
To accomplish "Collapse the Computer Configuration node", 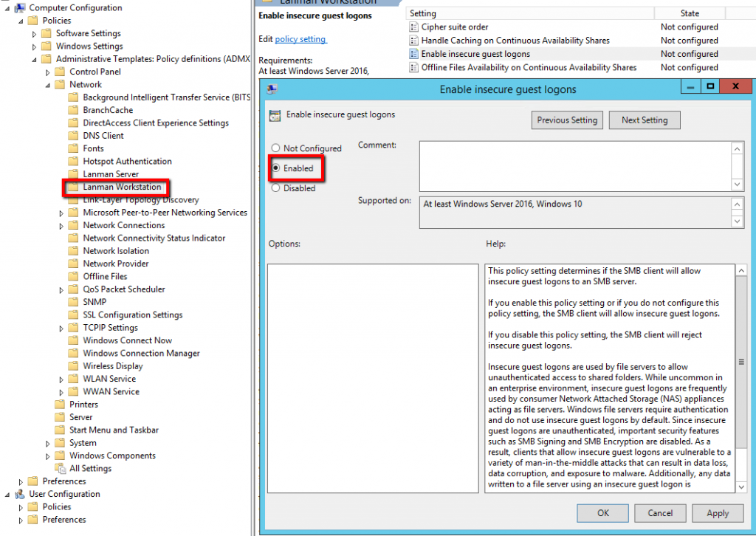I will coord(7,8).
